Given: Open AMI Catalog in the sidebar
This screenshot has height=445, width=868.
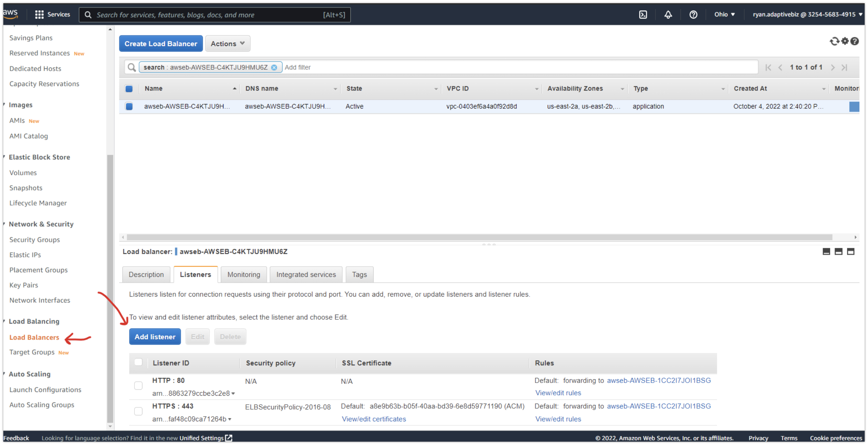Looking at the screenshot, I should pos(29,136).
